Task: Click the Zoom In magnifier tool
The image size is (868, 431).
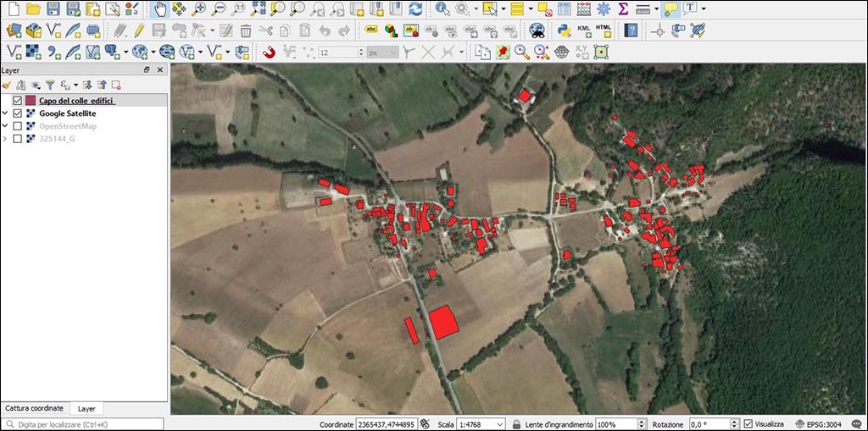Action: tap(199, 8)
